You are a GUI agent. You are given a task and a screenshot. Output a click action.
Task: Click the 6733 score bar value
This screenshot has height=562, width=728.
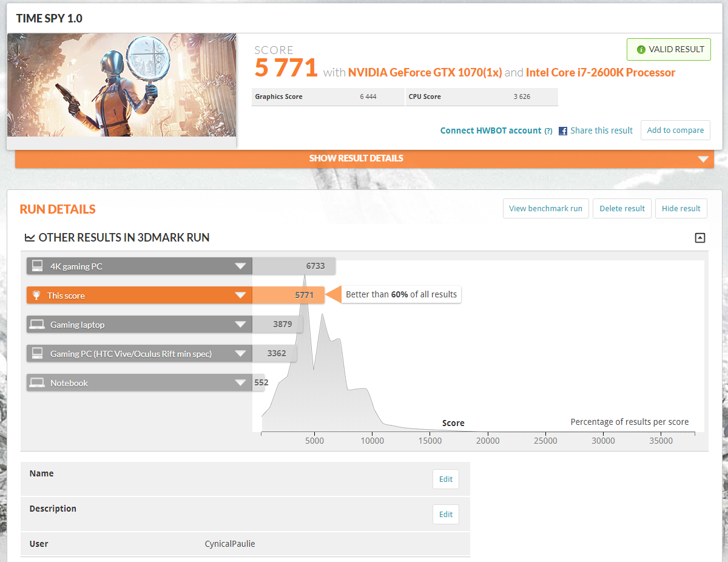point(315,266)
